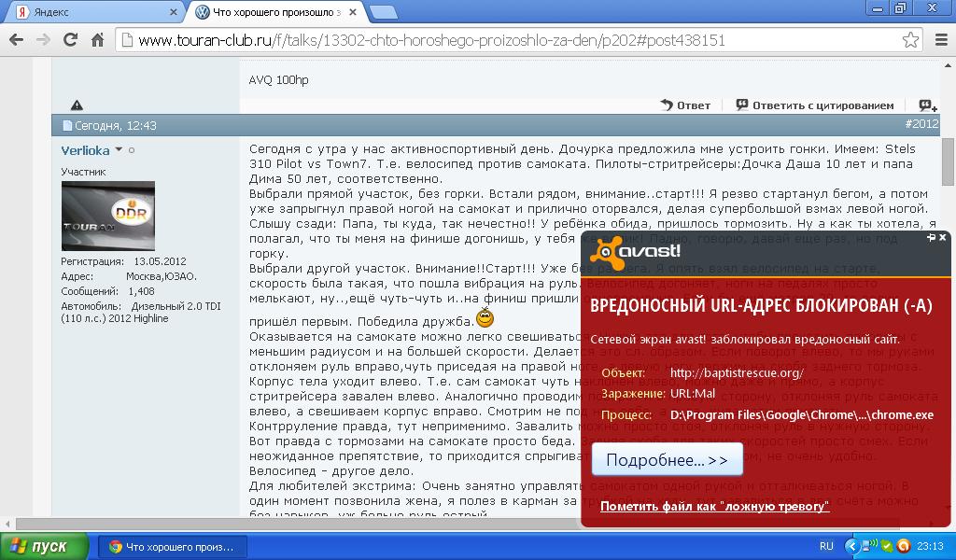Click the registration date 13.05.2012
The image size is (956, 560).
point(160,261)
